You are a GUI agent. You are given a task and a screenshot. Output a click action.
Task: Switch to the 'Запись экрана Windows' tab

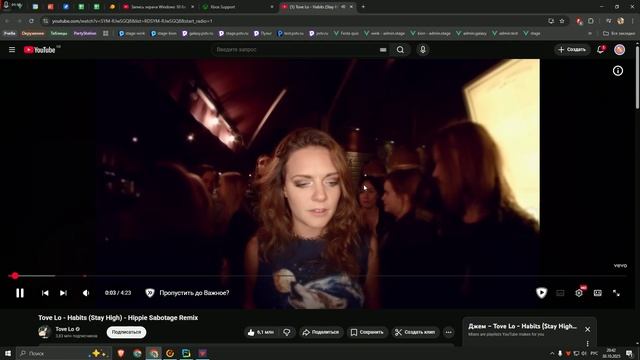tap(158, 7)
